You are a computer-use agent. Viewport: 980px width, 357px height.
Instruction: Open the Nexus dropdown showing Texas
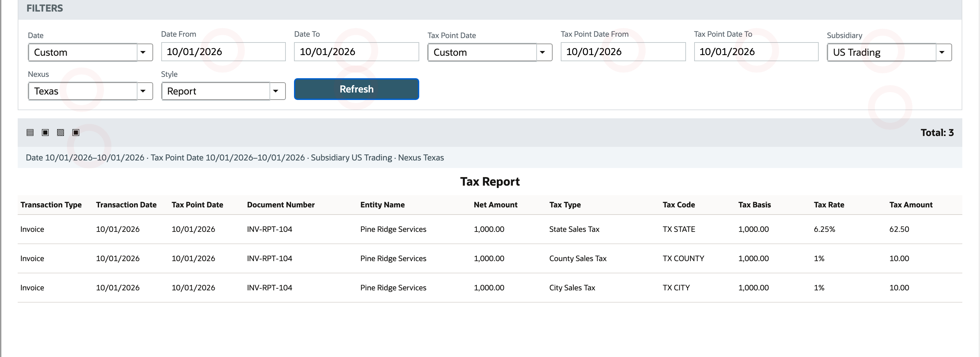(90, 91)
